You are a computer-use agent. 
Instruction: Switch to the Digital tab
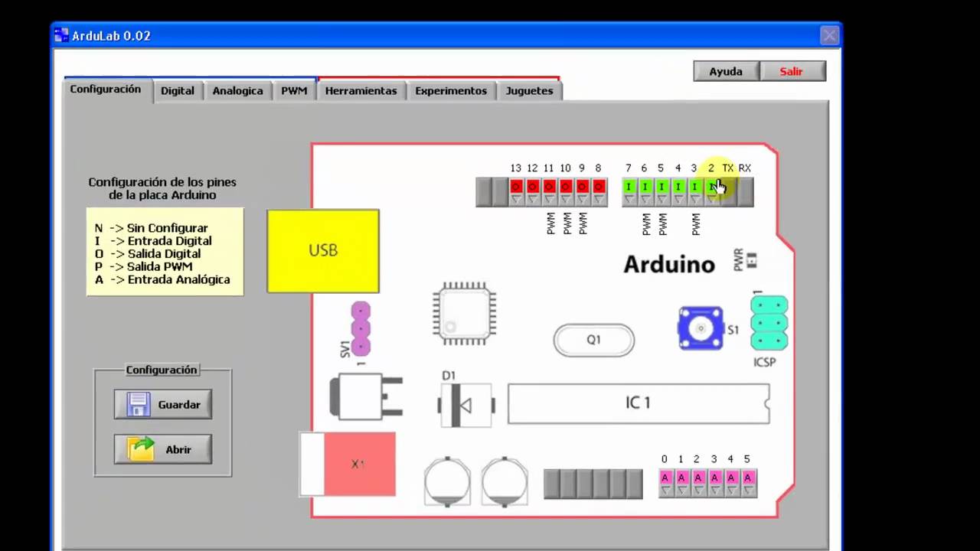click(177, 90)
